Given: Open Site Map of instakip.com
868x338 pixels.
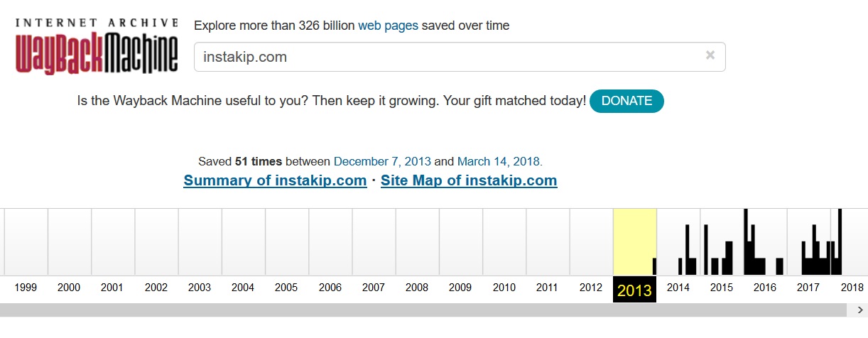Looking at the screenshot, I should [x=469, y=180].
